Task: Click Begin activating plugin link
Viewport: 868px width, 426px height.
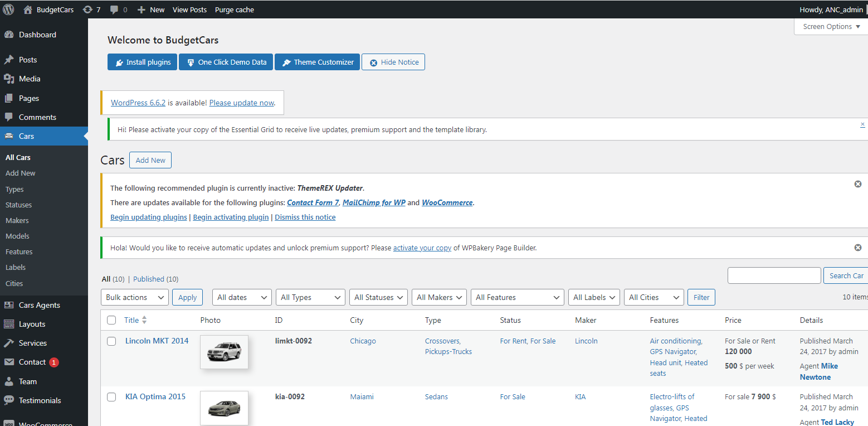Action: click(x=231, y=217)
